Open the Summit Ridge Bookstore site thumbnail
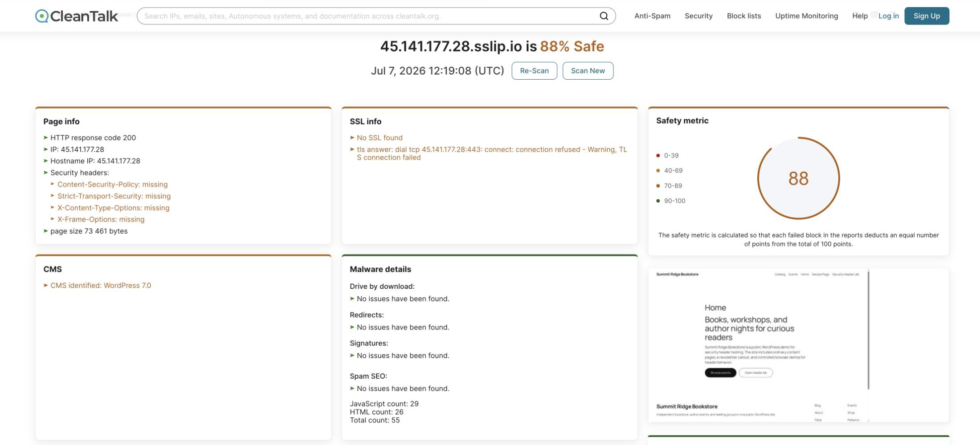Screen dimensions: 980x445 798,345
